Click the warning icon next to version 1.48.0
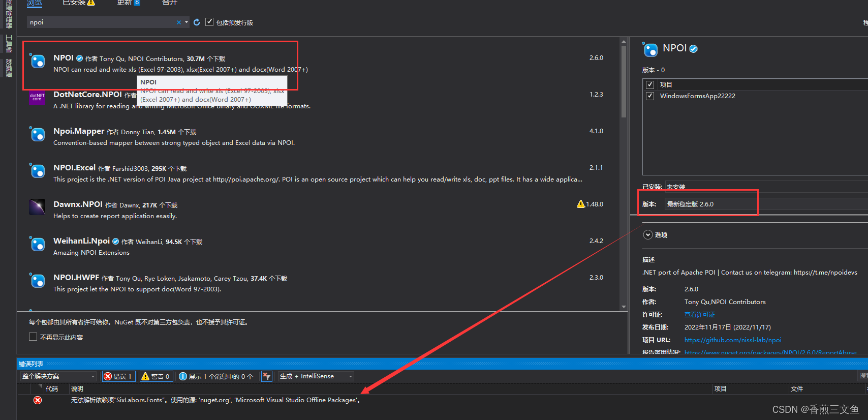The height and width of the screenshot is (420, 868). coord(581,204)
